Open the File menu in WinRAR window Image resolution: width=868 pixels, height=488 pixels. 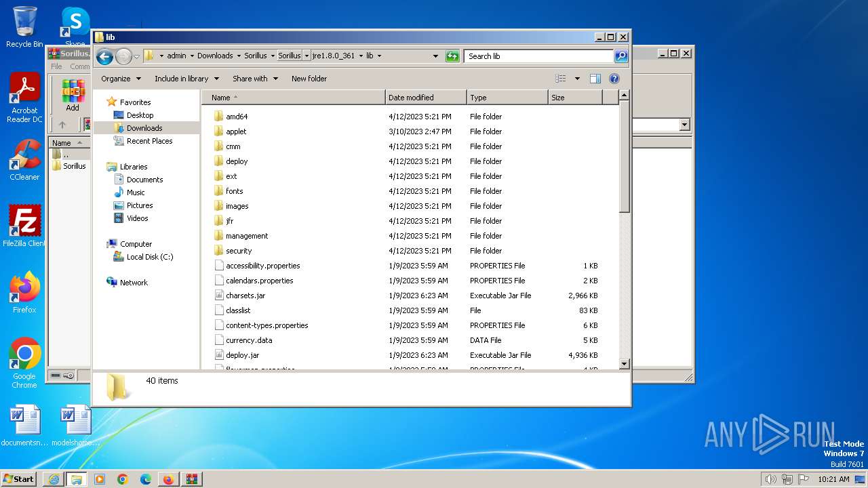(x=57, y=66)
